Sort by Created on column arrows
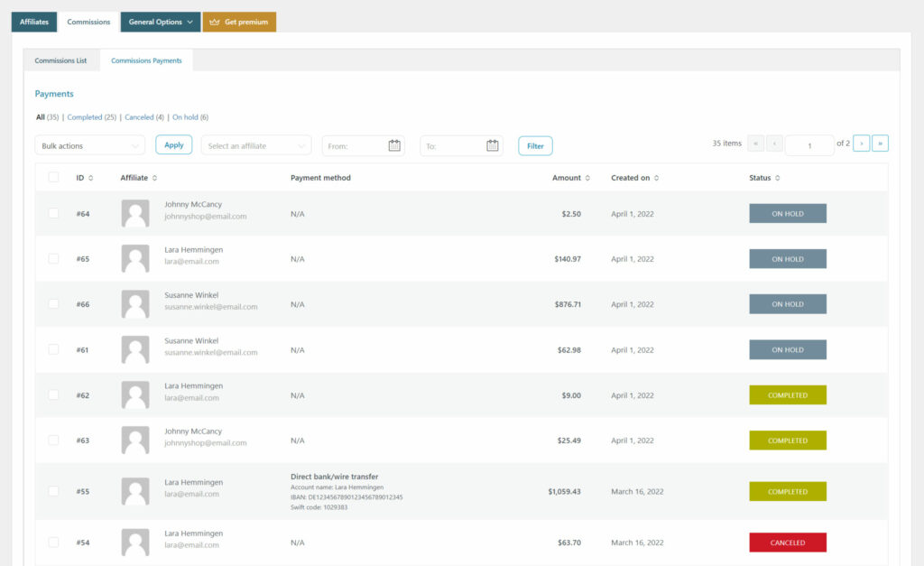The width and height of the screenshot is (924, 566). (x=656, y=178)
